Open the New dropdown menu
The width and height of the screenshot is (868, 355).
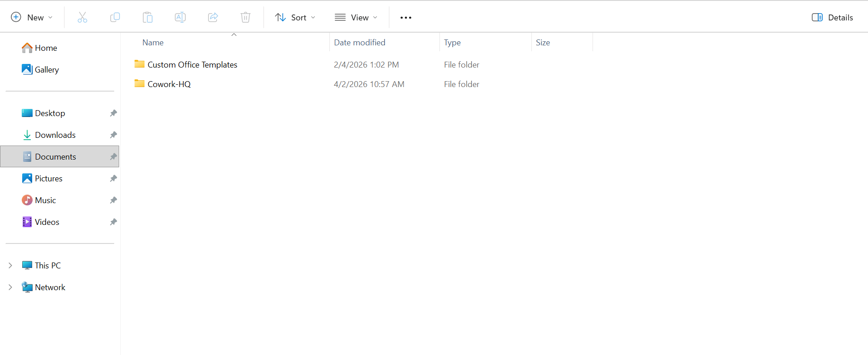32,17
